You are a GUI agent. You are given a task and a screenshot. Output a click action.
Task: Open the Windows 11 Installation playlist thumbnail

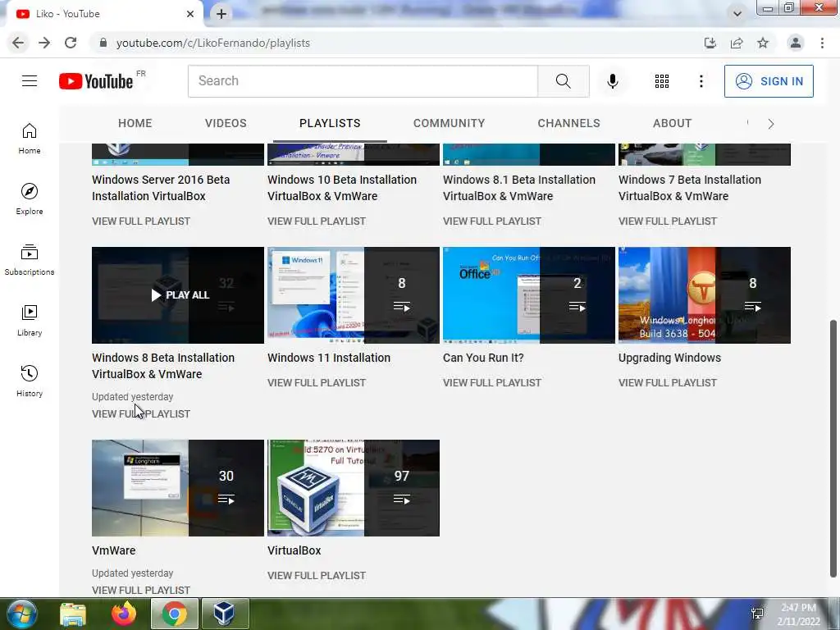(x=354, y=295)
